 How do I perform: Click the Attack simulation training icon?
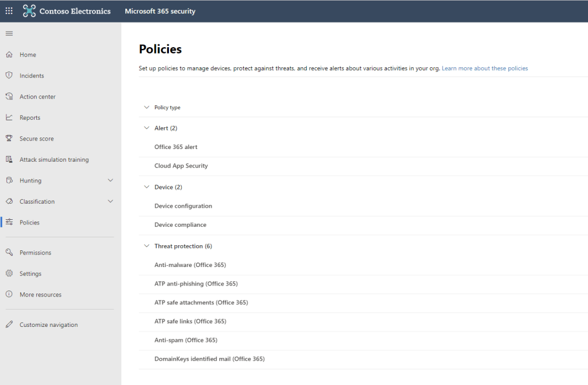click(x=9, y=159)
